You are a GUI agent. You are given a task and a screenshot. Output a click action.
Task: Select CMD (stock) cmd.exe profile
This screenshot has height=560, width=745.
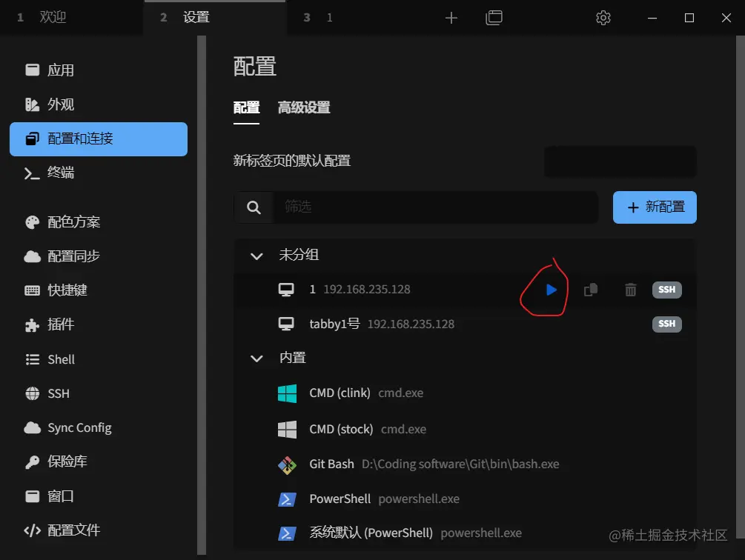[466, 429]
